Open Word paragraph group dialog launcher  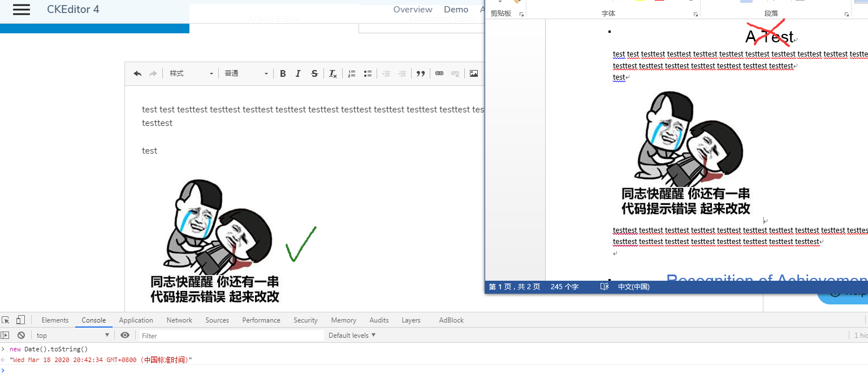coord(847,14)
